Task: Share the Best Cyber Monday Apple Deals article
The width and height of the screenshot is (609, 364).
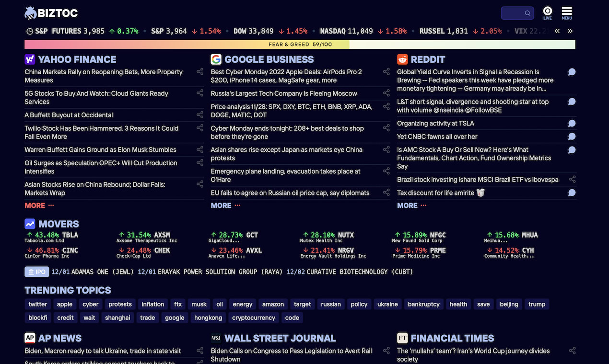Action: 386,72
